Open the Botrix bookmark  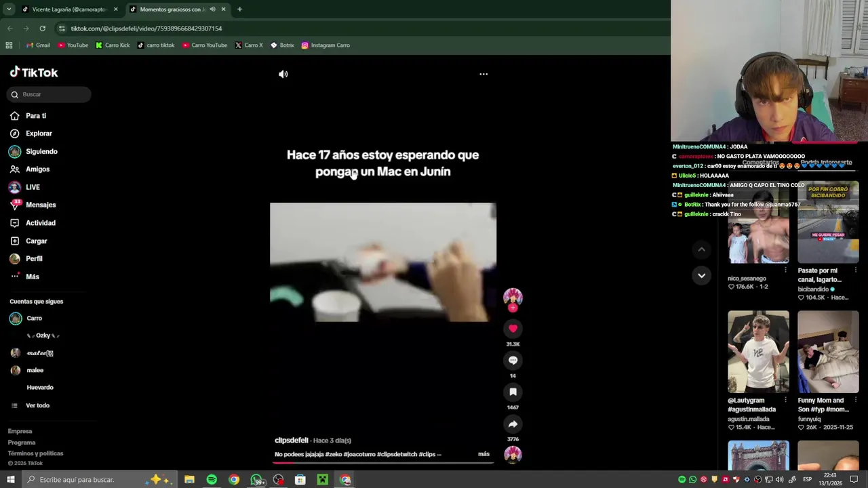tap(282, 45)
